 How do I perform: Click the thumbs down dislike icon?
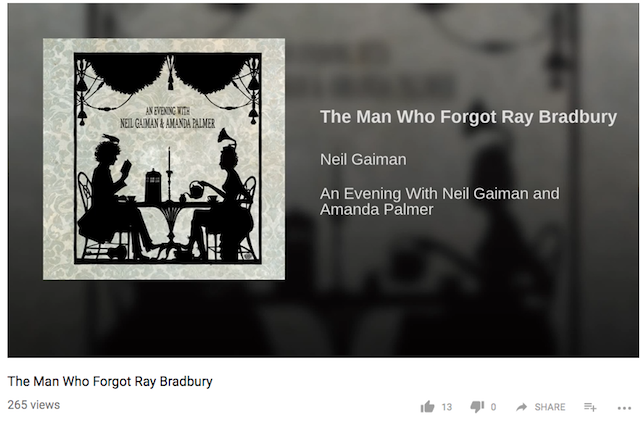[x=477, y=406]
